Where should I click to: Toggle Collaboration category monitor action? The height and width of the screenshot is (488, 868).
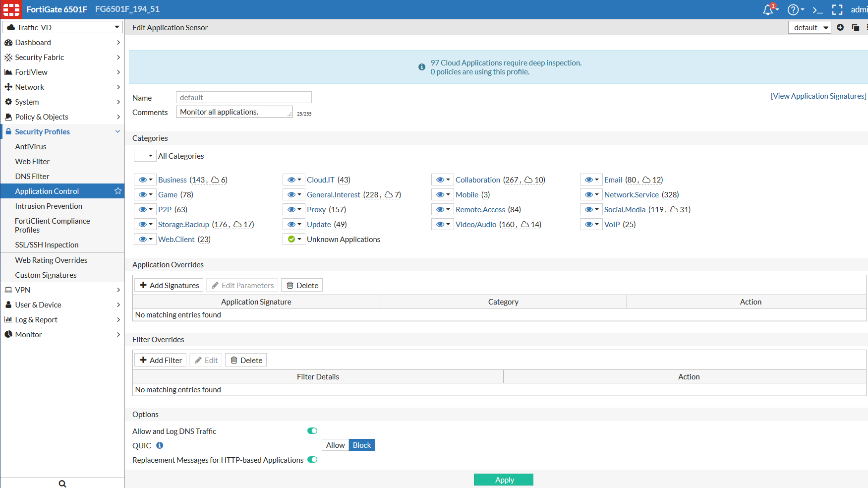coord(443,180)
